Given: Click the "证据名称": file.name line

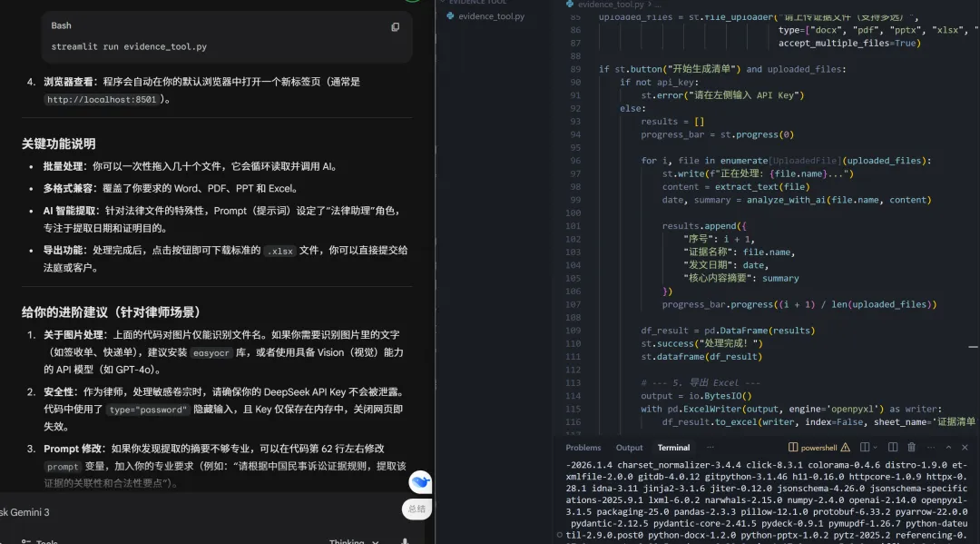Looking at the screenshot, I should pos(739,252).
